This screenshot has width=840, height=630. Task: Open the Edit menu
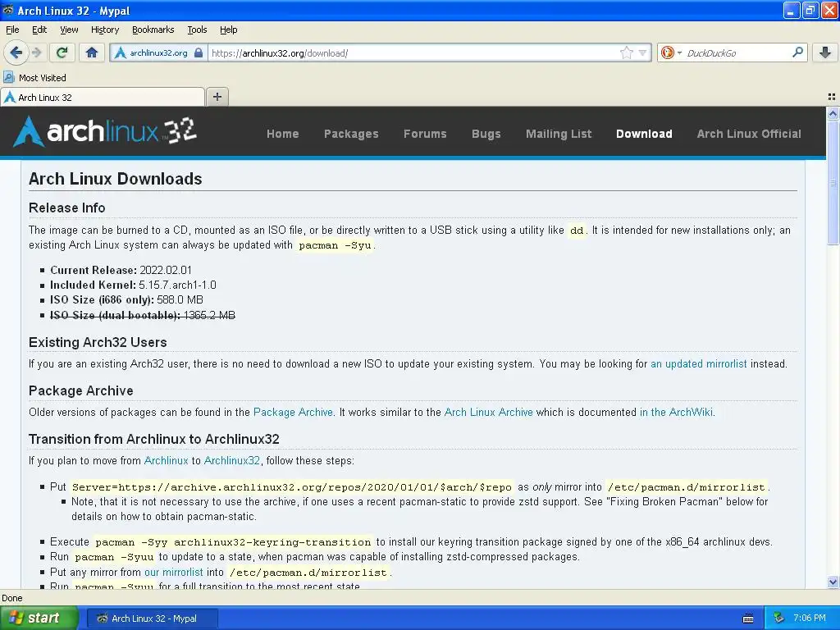(39, 30)
